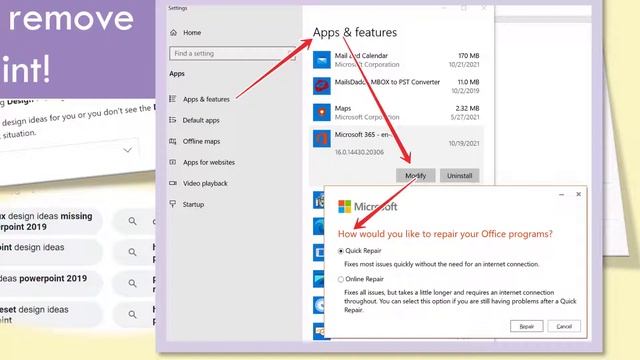The image size is (640, 360).
Task: Select 'MailsDaddy MBOX to PST Converter' row text
Action: click(x=387, y=82)
